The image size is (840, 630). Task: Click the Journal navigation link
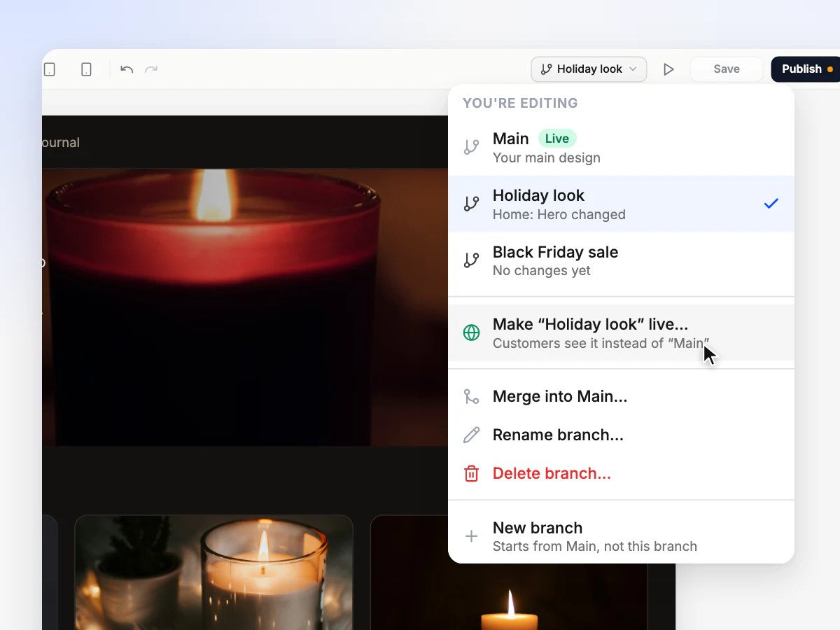[x=60, y=142]
